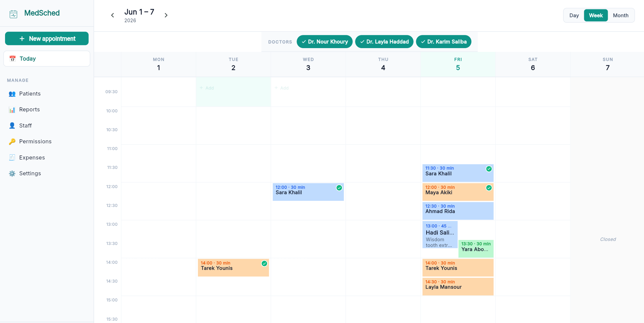Open Tuesday 14:00 Tarek Younis appointment
This screenshot has width=644, height=323.
[x=233, y=268]
